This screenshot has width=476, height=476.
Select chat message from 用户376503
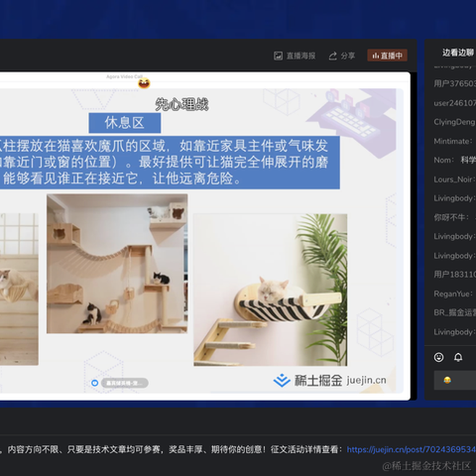point(455,83)
